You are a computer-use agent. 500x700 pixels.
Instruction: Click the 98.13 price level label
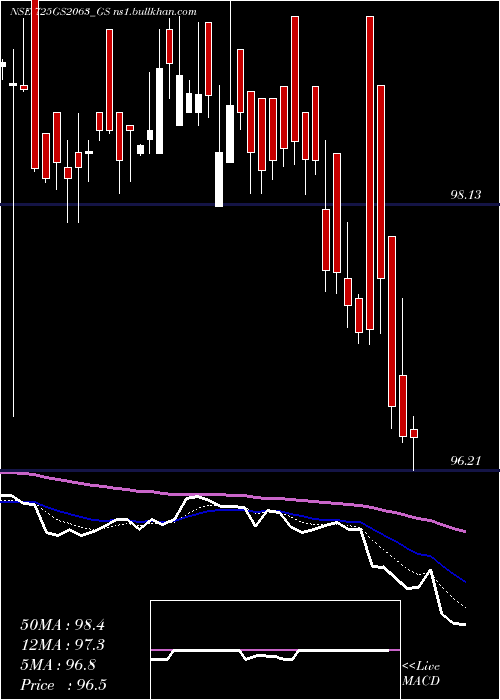pyautogui.click(x=466, y=195)
